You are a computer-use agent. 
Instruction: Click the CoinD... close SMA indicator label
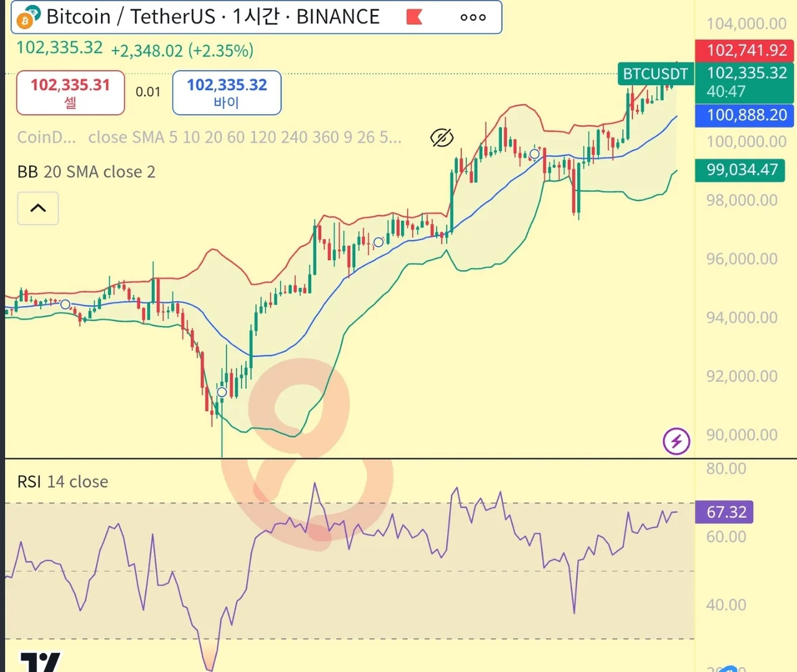pos(209,137)
